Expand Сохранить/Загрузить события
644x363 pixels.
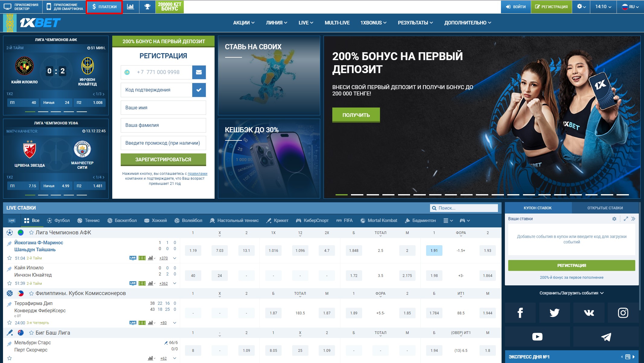point(572,293)
